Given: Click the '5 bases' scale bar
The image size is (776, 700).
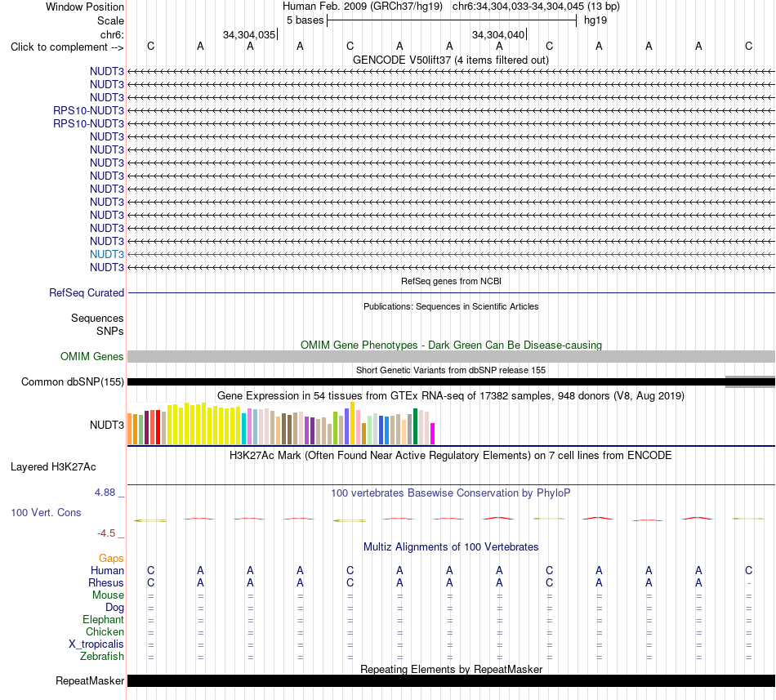Looking at the screenshot, I should point(452,20).
